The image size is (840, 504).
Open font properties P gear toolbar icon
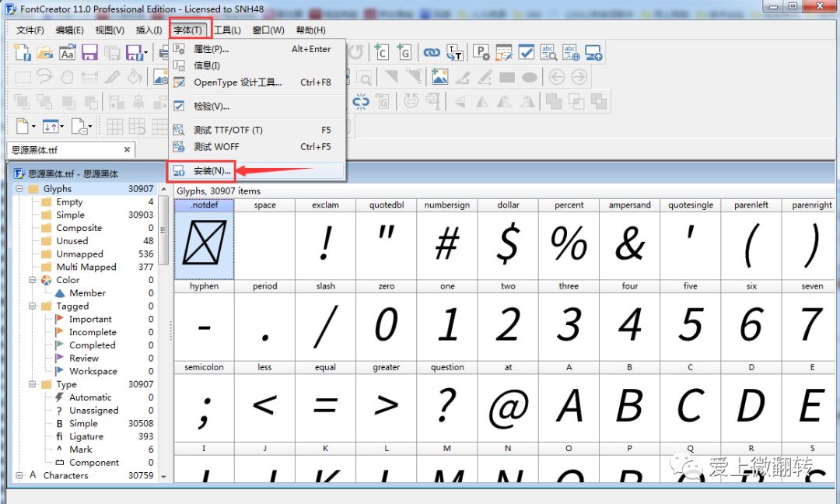point(481,52)
